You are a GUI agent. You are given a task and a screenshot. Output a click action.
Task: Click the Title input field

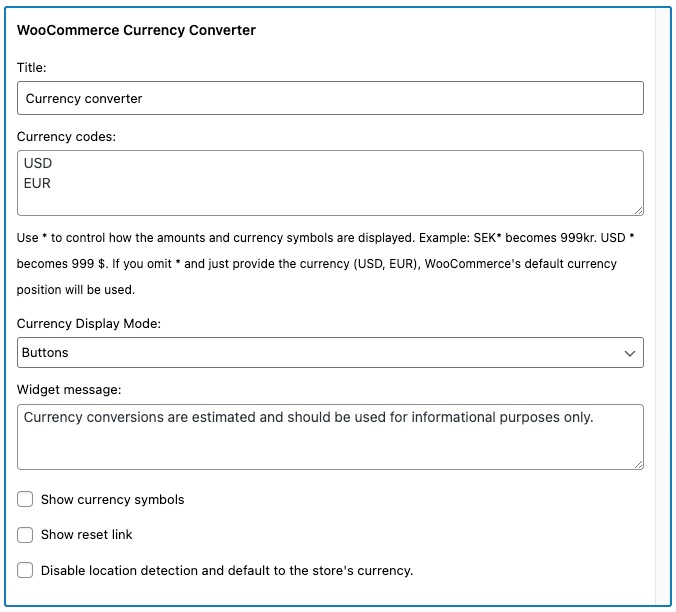pos(330,98)
